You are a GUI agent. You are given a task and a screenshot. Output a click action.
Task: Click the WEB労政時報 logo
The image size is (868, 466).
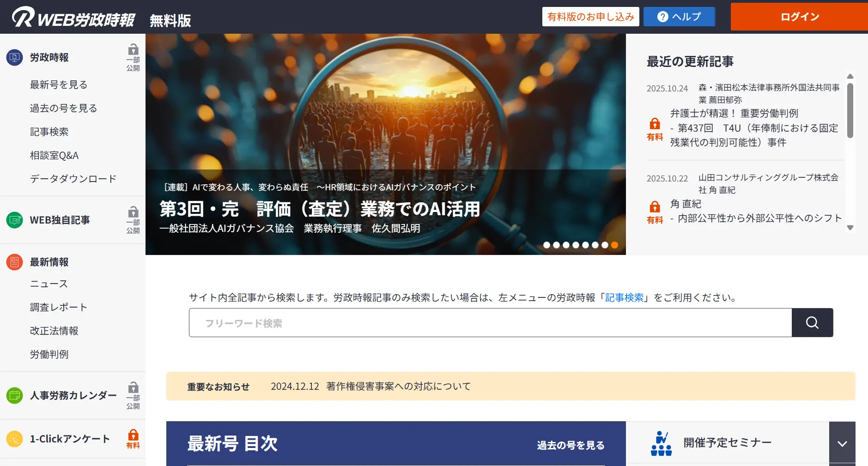coord(73,18)
